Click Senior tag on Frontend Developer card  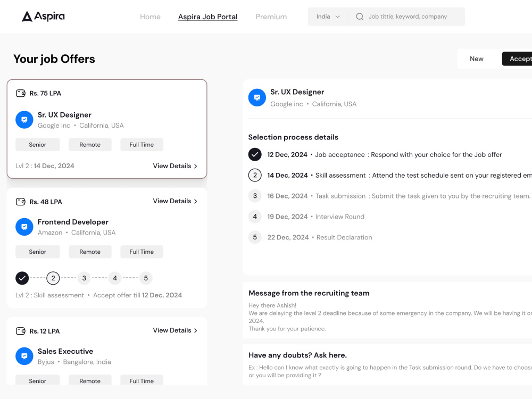point(38,252)
